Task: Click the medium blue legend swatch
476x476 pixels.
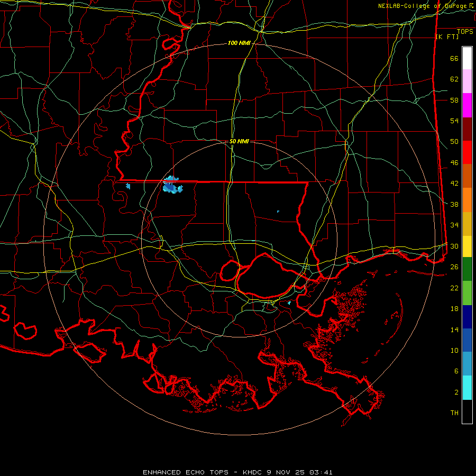Action: pos(467,340)
